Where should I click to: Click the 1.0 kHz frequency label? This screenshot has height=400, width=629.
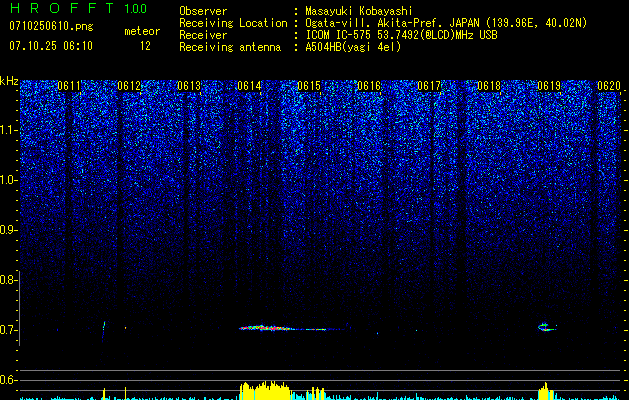click(9, 180)
